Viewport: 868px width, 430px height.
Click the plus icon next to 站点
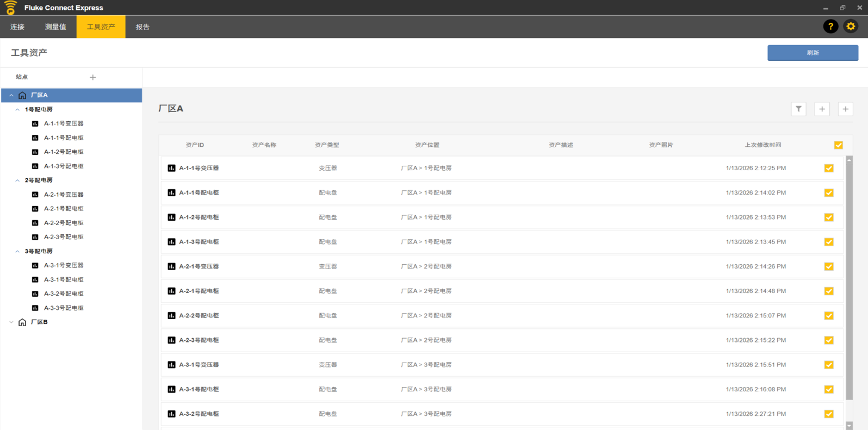pyautogui.click(x=93, y=77)
